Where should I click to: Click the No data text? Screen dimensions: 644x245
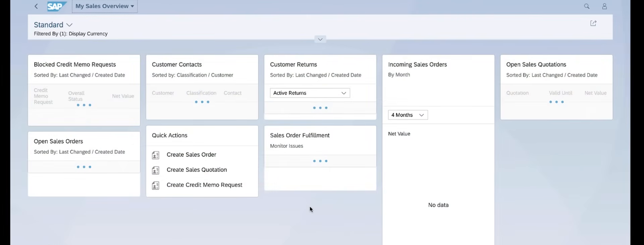[x=438, y=205]
